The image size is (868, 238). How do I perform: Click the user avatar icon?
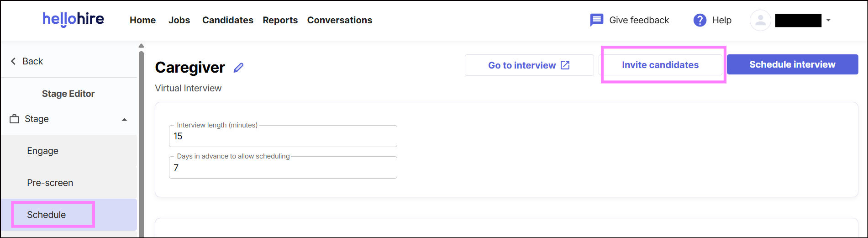760,20
